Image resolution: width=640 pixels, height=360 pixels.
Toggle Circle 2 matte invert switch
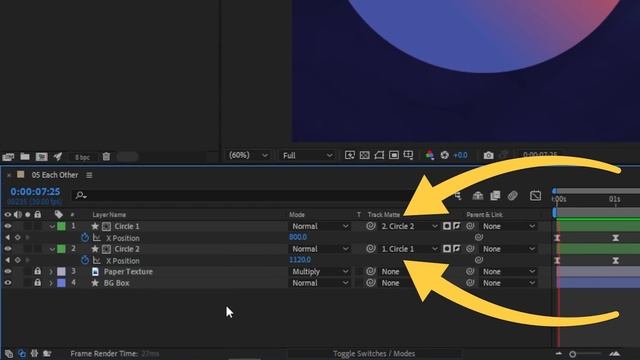(x=456, y=249)
